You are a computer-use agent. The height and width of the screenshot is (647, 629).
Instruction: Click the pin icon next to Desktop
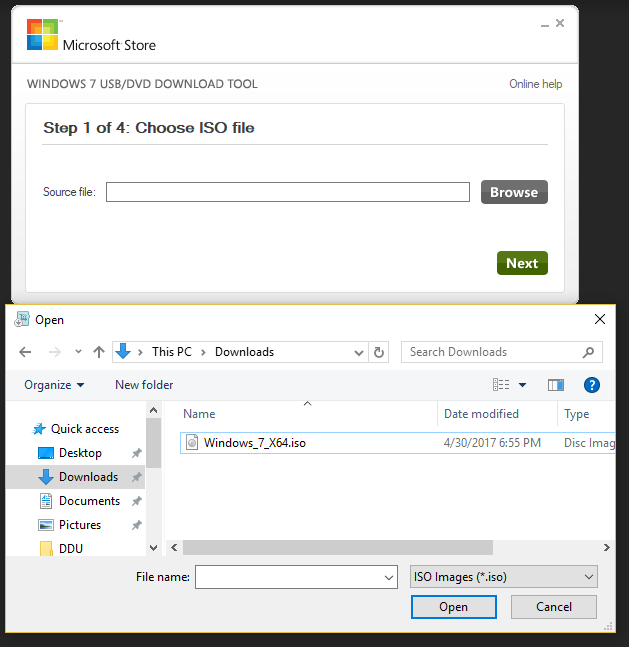tap(137, 453)
